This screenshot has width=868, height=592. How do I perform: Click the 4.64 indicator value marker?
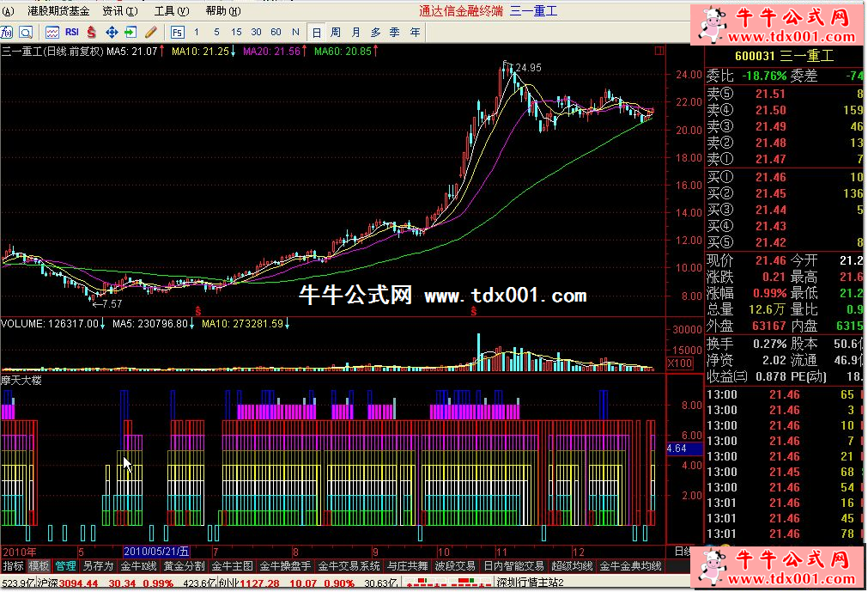pos(684,449)
